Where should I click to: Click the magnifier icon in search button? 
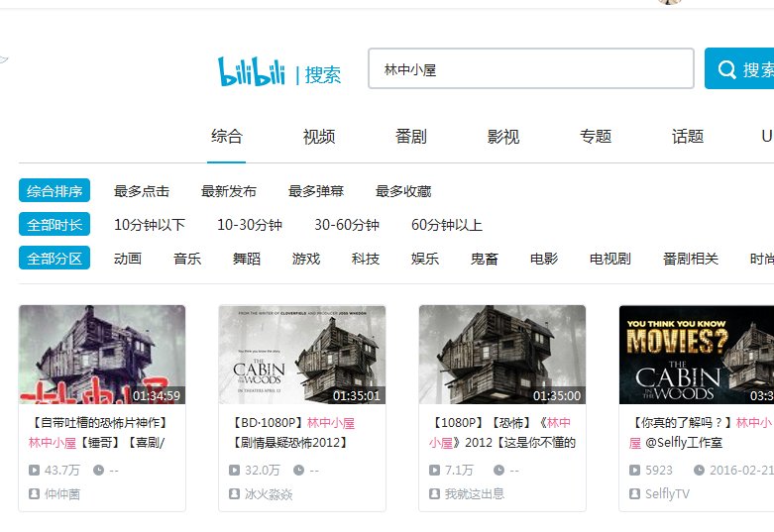(x=726, y=69)
